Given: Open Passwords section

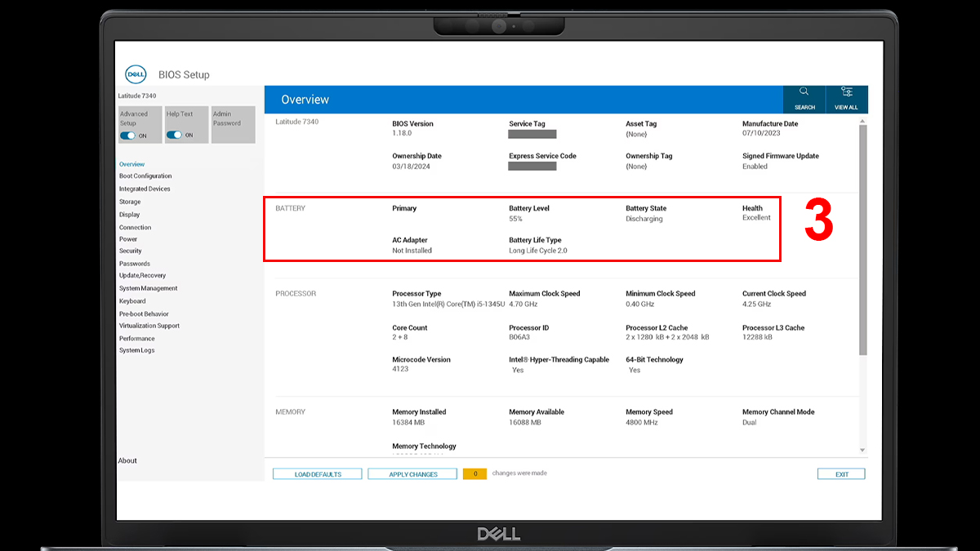Looking at the screenshot, I should [x=135, y=264].
